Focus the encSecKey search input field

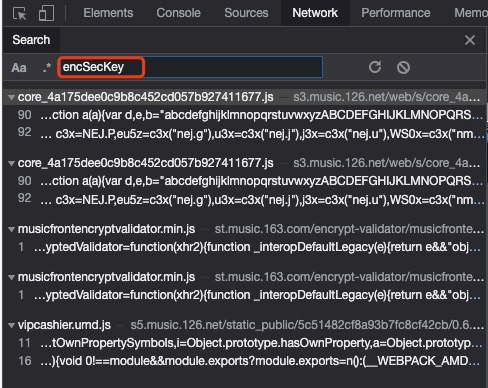(190, 67)
